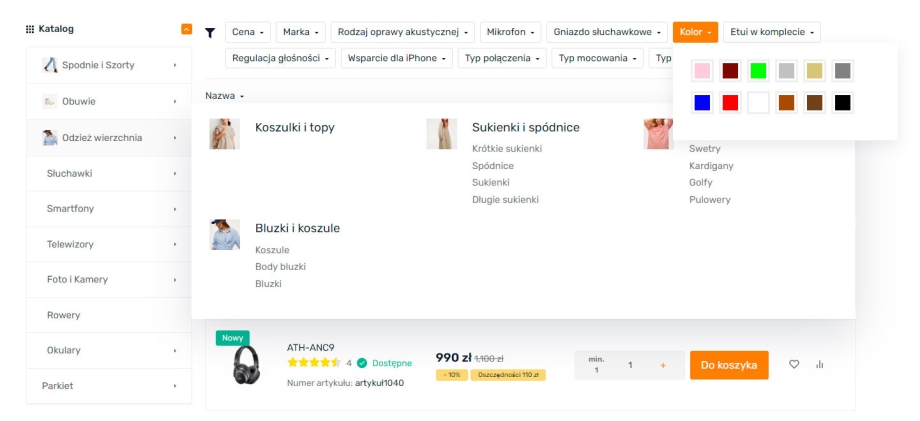
Task: Click the ATH-ANC9 headphones product image
Action: click(245, 366)
